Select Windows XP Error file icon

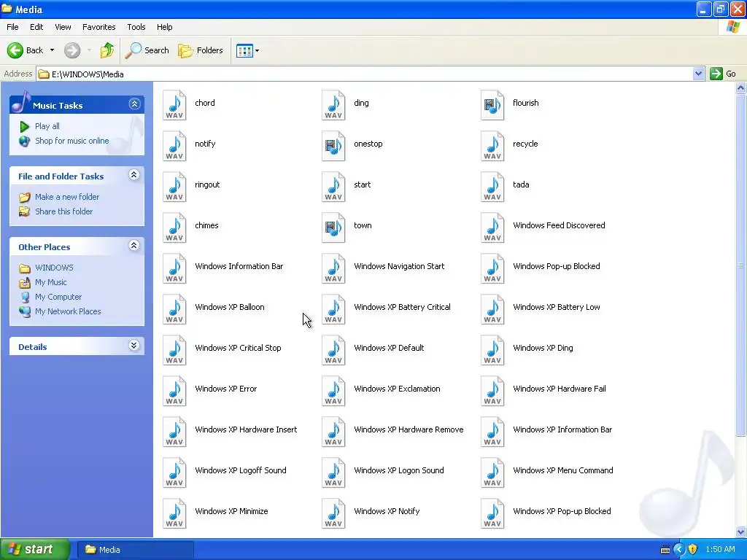click(x=174, y=392)
